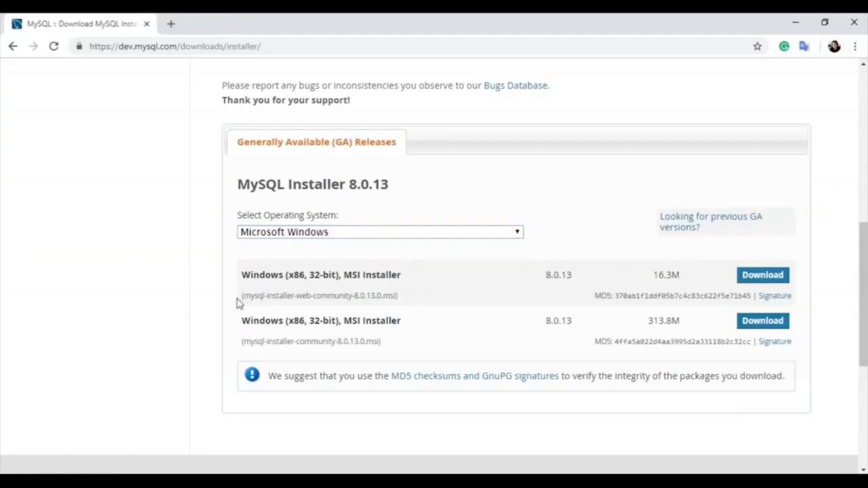
Task: Click the 313.8M file size text
Action: 663,321
